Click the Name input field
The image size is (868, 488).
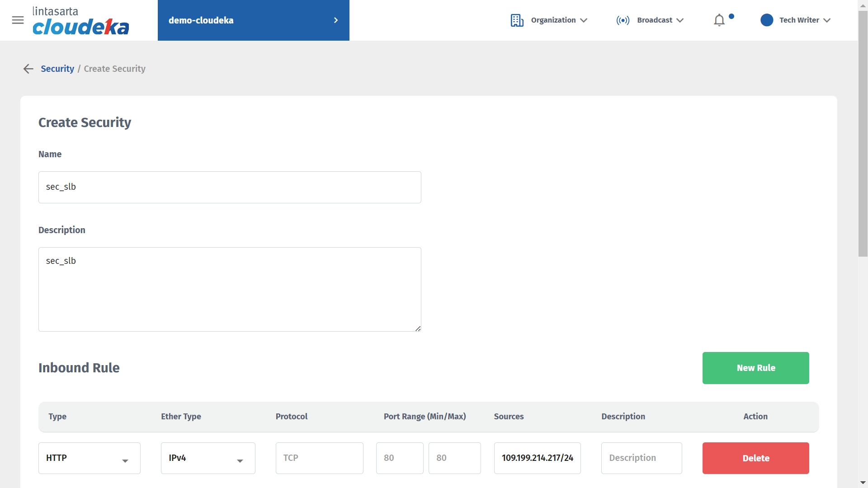coord(230,187)
